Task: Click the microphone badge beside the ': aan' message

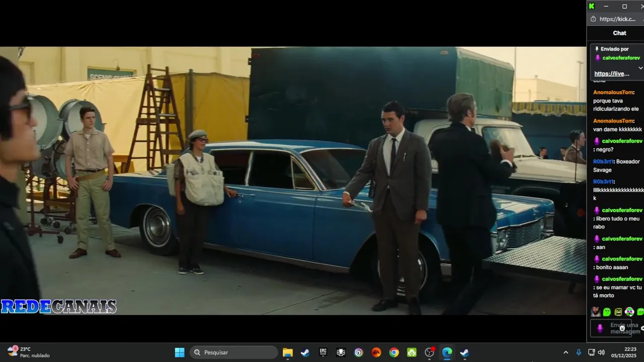Action: click(597, 239)
